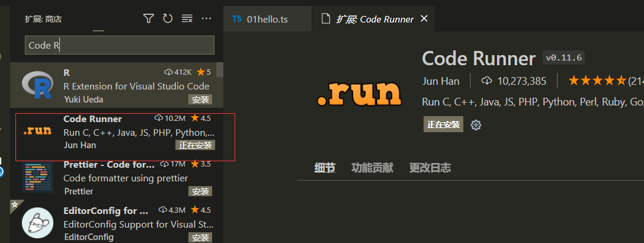Install the R extension by Yuki Ueda
The height and width of the screenshot is (243, 644).
click(x=200, y=99)
